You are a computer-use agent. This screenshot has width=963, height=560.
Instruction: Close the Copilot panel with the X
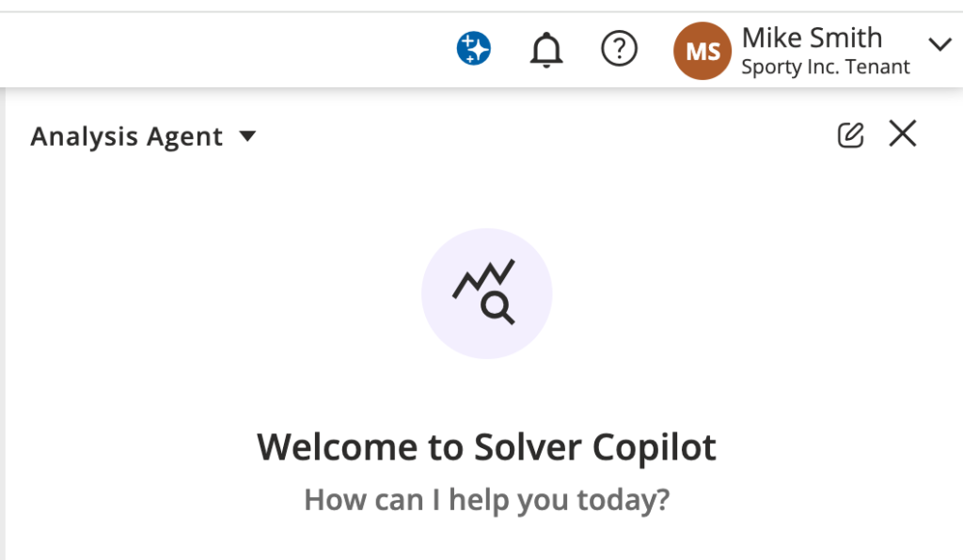[903, 134]
